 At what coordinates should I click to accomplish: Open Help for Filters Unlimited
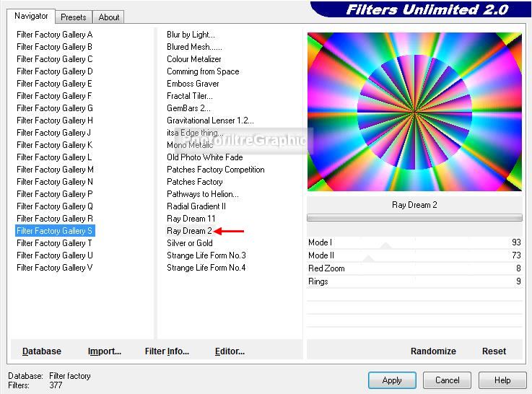[x=502, y=380]
